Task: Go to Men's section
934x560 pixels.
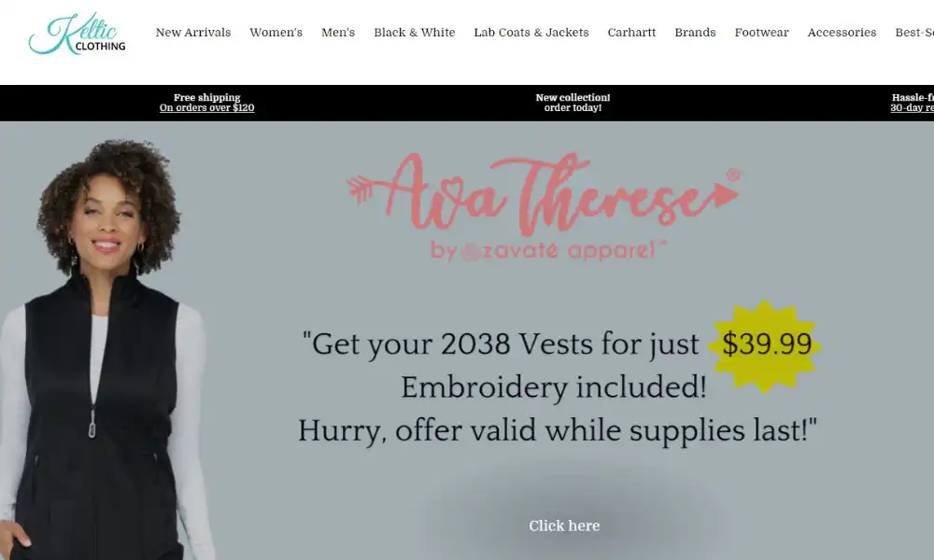Action: pos(338,32)
